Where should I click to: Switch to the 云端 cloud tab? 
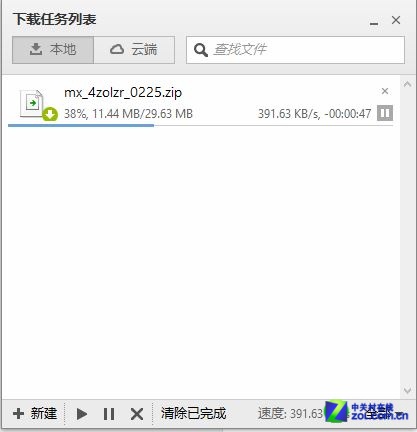[x=134, y=50]
